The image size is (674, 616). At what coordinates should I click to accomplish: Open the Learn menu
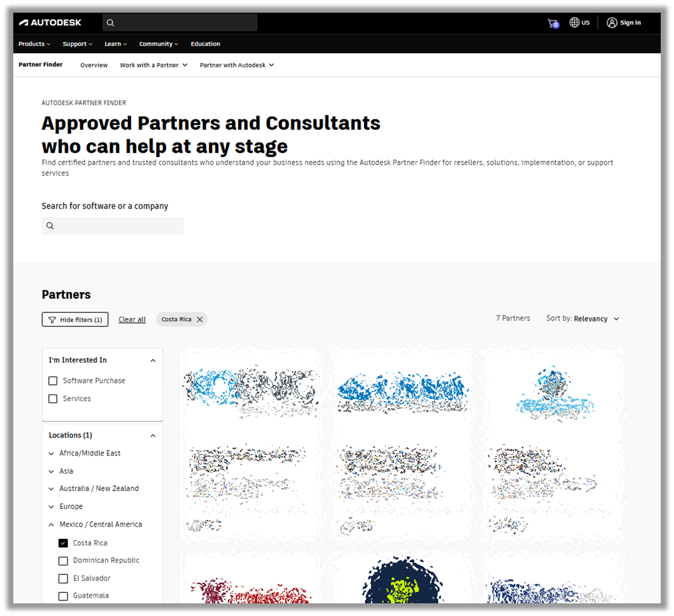coord(116,44)
